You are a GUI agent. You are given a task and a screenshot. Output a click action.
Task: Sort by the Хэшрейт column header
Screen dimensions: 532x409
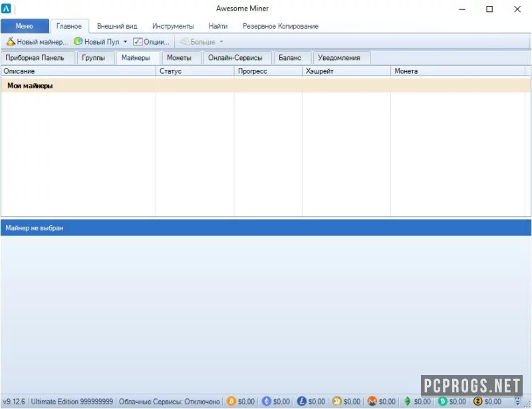tap(346, 71)
